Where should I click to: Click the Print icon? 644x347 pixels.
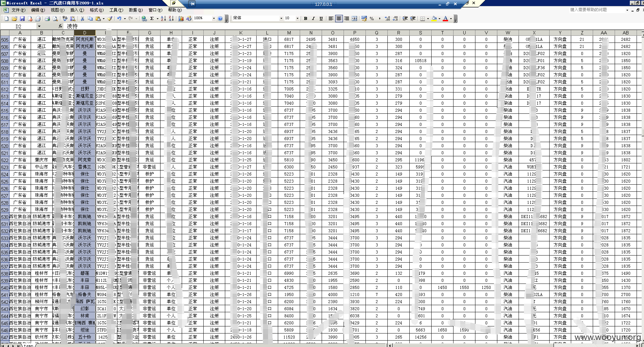(x=47, y=19)
